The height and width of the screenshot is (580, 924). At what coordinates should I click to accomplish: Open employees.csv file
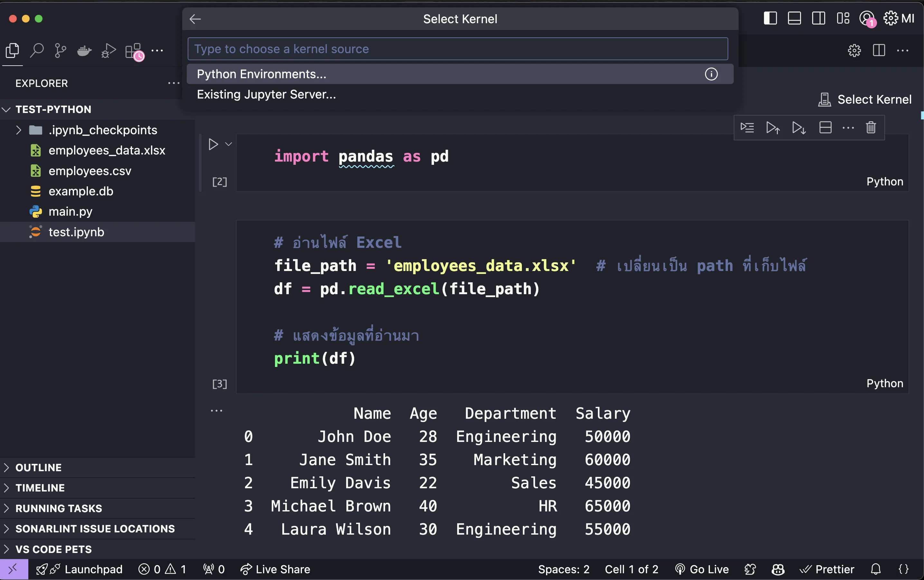click(98, 171)
